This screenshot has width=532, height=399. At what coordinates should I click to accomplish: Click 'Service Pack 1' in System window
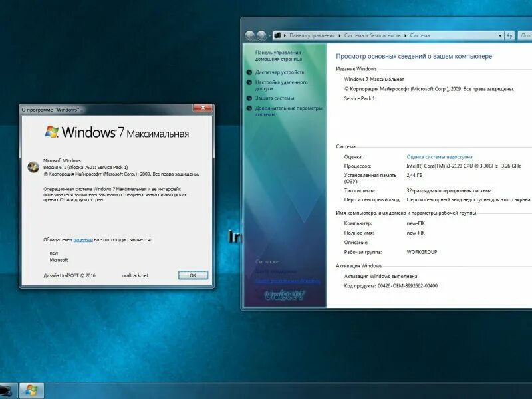(x=359, y=98)
